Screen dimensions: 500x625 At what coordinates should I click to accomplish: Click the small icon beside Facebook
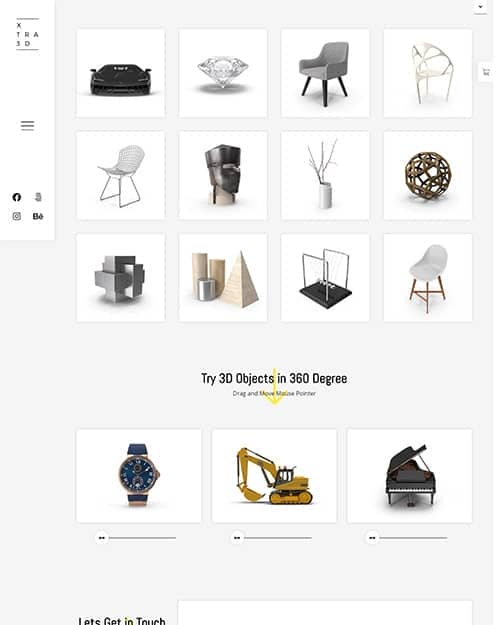[x=38, y=197]
